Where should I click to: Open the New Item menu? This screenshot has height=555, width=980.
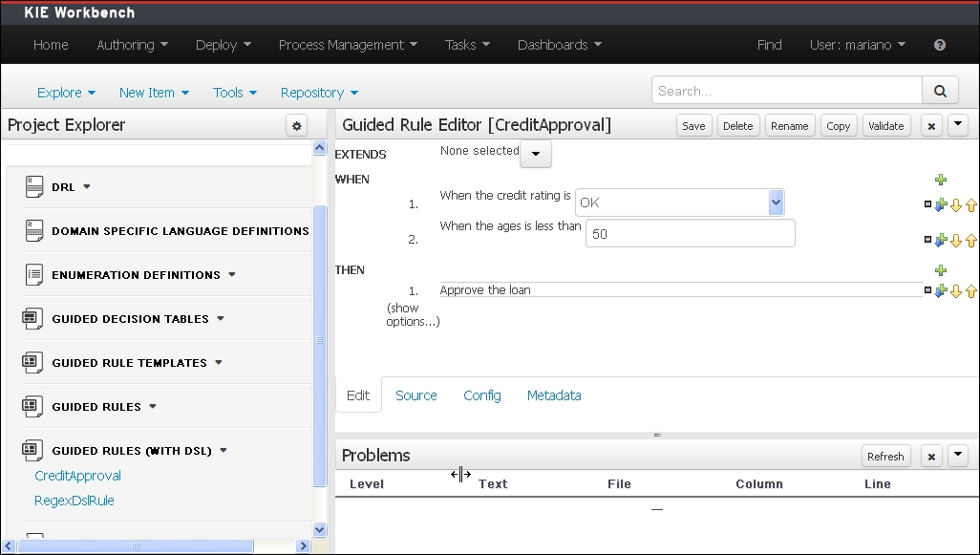154,93
